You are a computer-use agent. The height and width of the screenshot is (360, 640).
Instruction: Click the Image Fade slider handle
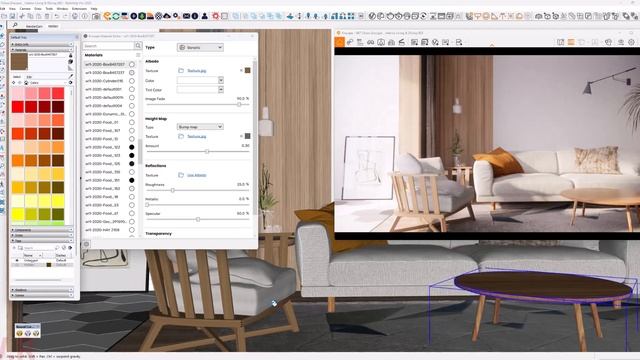tap(239, 104)
